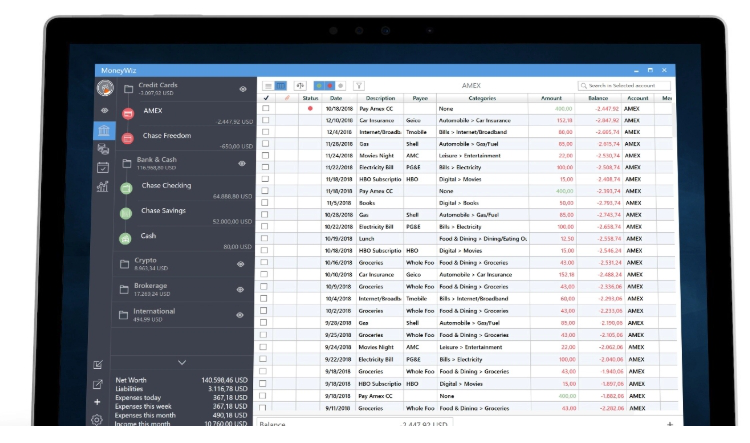Open the user profile avatar
Image resolution: width=750 pixels, height=443 pixels.
105,88
